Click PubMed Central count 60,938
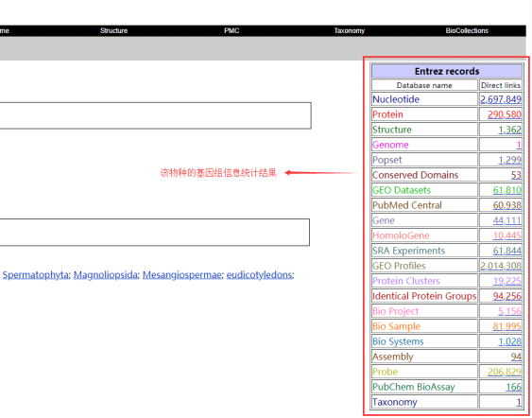Image resolution: width=532 pixels, height=418 pixels. coord(506,205)
